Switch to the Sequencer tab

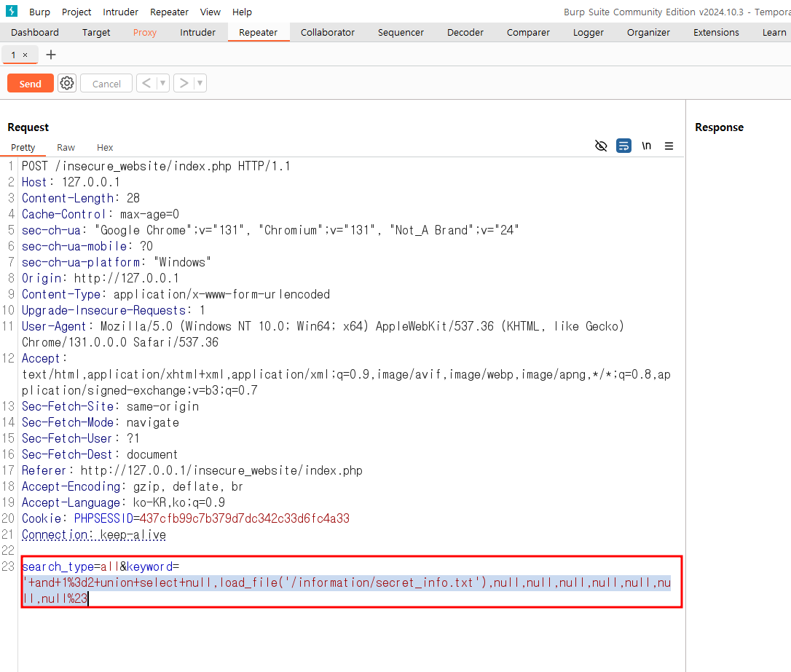401,32
